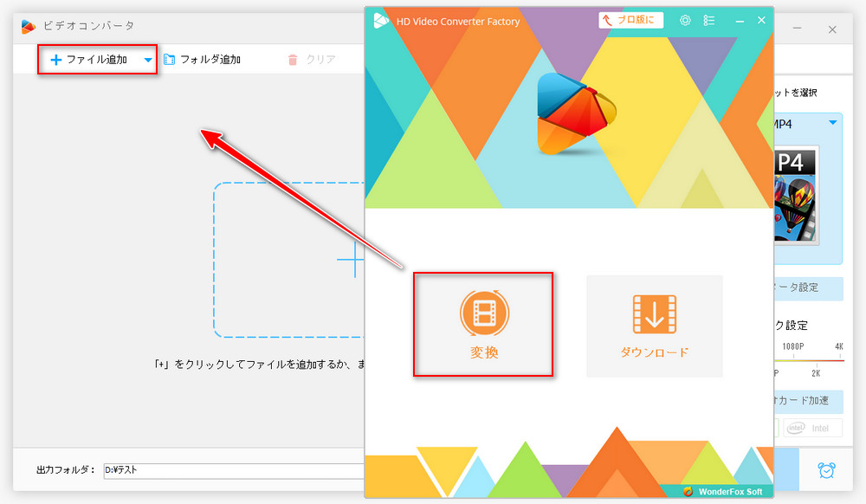The height and width of the screenshot is (504, 866).
Task: Click the 4K mark on resolution scale
Action: coord(839,346)
